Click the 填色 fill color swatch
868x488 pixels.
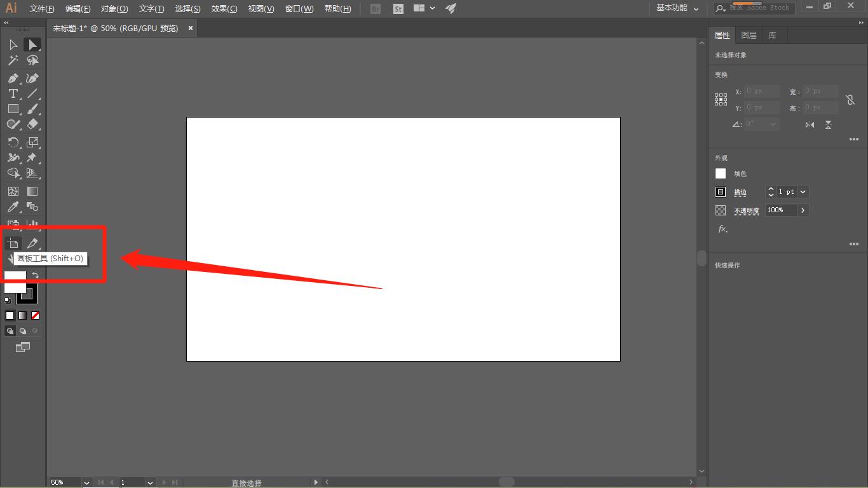pyautogui.click(x=721, y=173)
